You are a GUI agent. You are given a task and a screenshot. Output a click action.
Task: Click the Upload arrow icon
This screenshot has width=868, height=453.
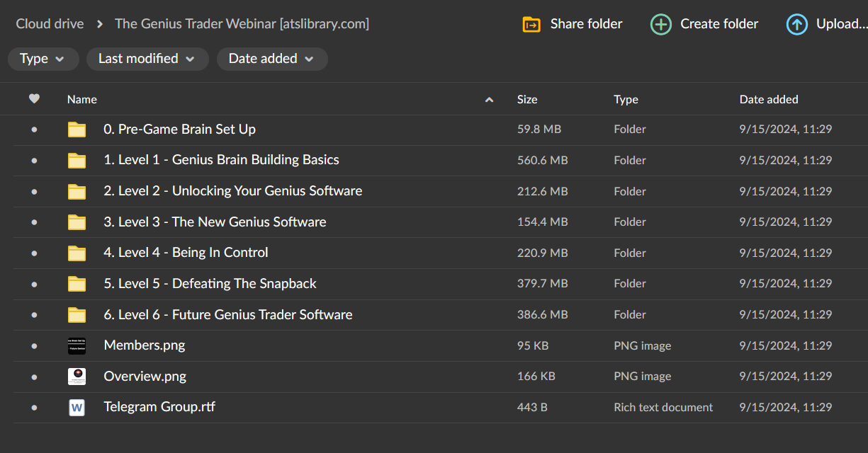(796, 24)
